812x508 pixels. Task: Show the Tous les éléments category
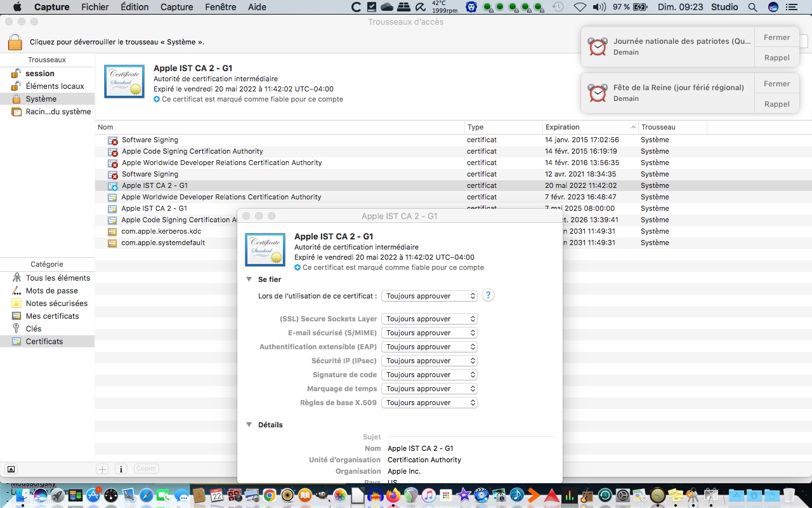click(58, 278)
